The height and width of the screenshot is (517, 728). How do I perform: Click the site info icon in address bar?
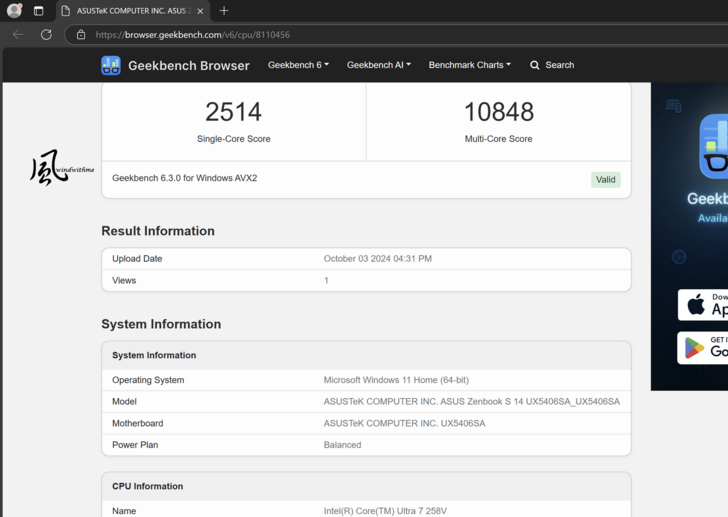81,34
